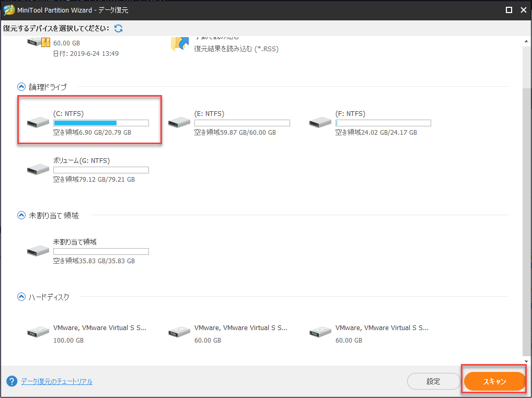
Task: Click the F: drive usage bar
Action: point(384,123)
